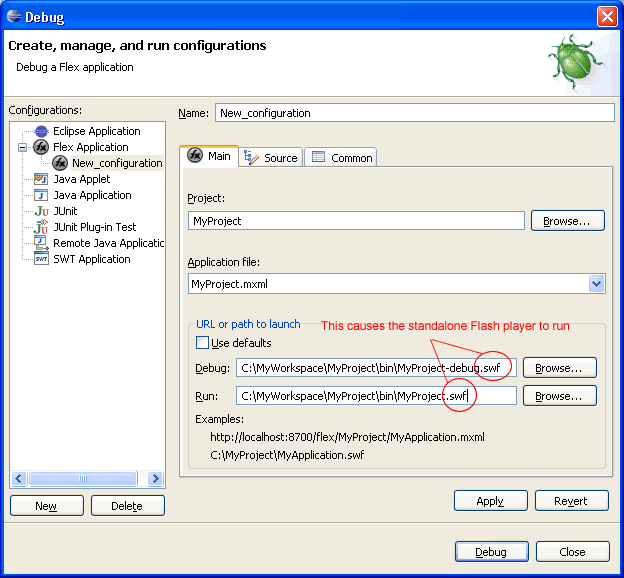624x578 pixels.
Task: Delete the selected configuration
Action: 128,506
